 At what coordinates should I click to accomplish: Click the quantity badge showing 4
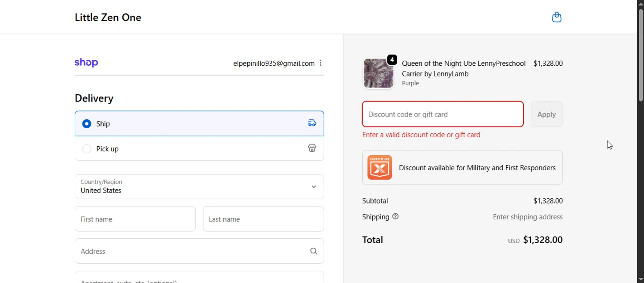point(392,60)
